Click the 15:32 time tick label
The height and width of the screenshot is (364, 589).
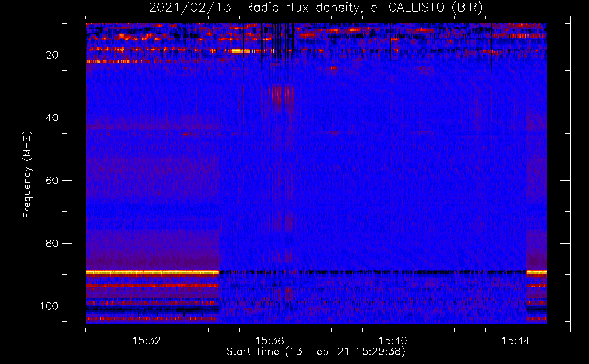tap(147, 341)
